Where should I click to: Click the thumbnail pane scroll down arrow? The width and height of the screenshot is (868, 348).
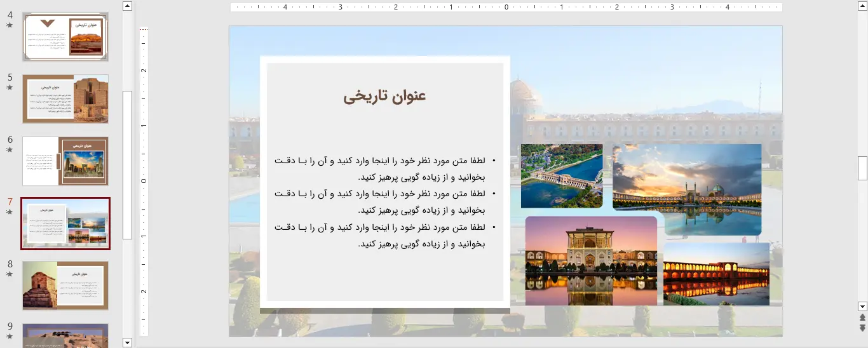click(127, 342)
